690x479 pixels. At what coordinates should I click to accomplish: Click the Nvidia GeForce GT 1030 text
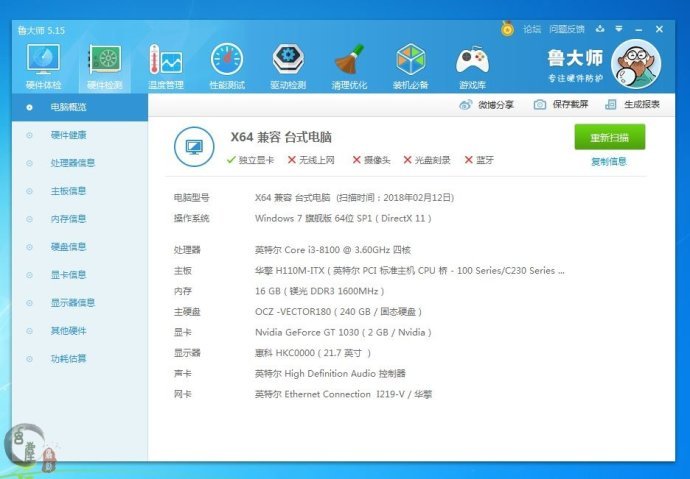tap(343, 333)
